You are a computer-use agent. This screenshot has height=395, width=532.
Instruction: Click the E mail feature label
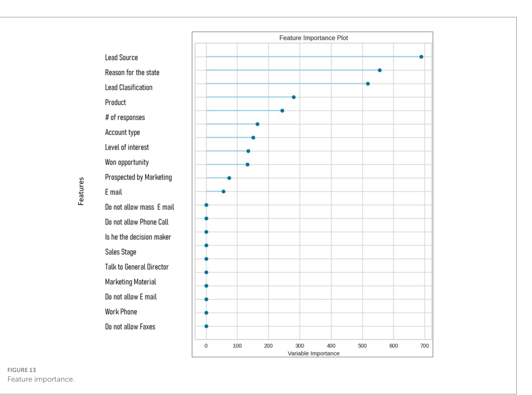[x=113, y=192]
